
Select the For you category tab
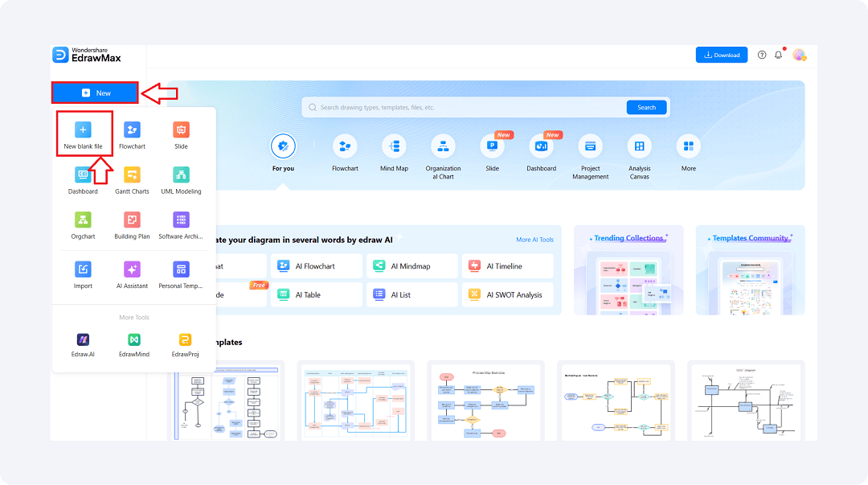[283, 153]
